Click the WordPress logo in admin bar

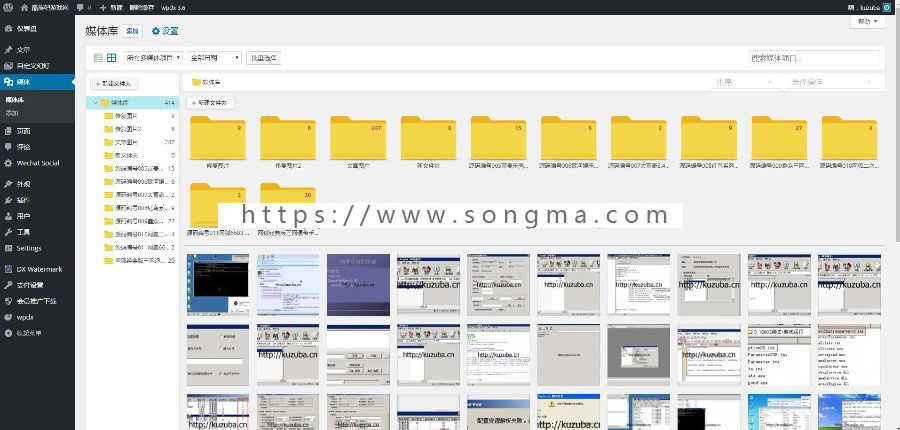[8, 7]
